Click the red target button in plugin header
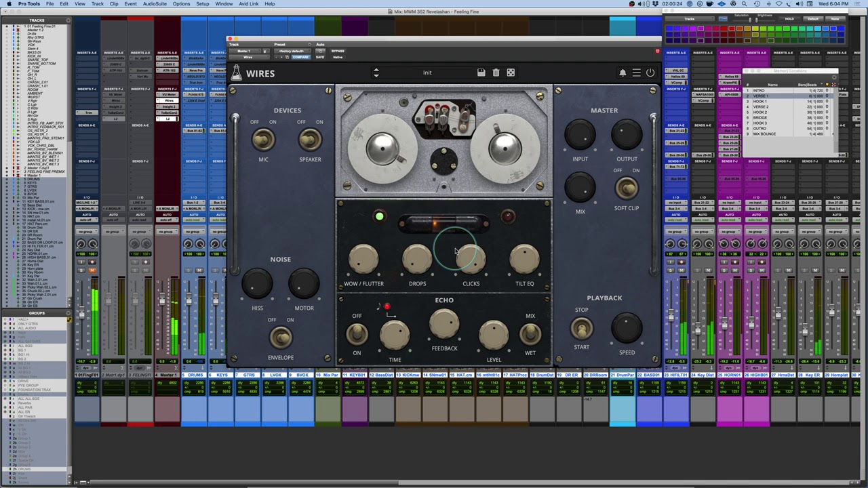868x488 pixels. point(657,51)
